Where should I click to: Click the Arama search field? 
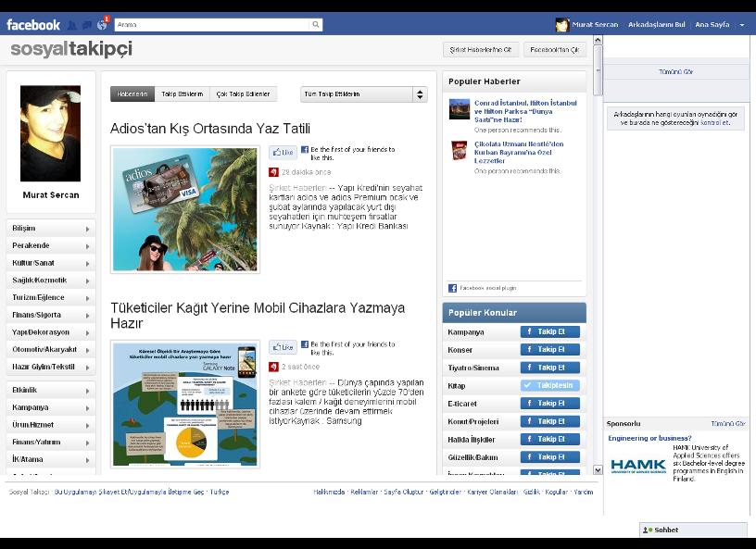212,25
